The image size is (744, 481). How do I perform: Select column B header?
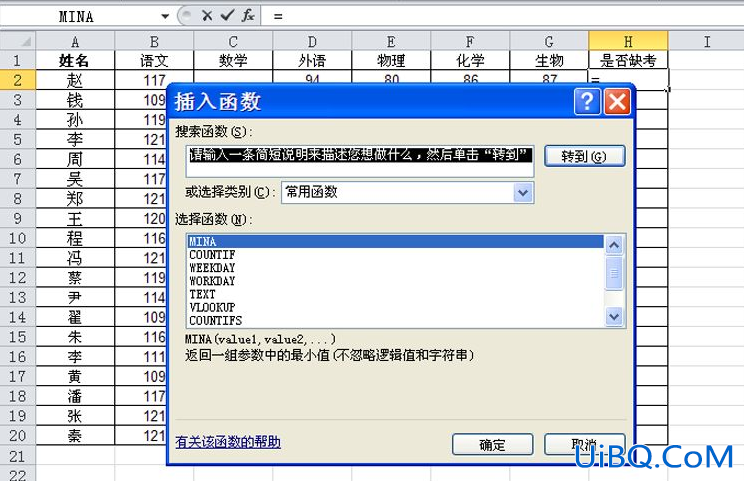pyautogui.click(x=154, y=41)
